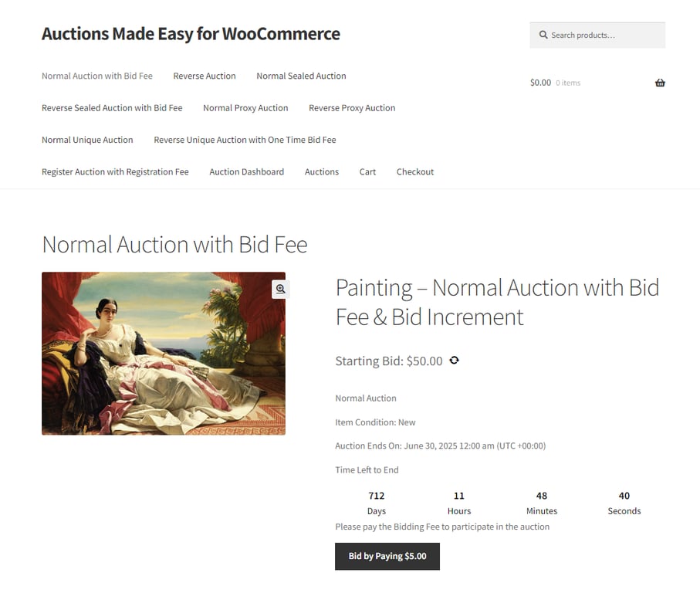Open the Normal Unique Auction page
The image size is (700, 593).
87,140
